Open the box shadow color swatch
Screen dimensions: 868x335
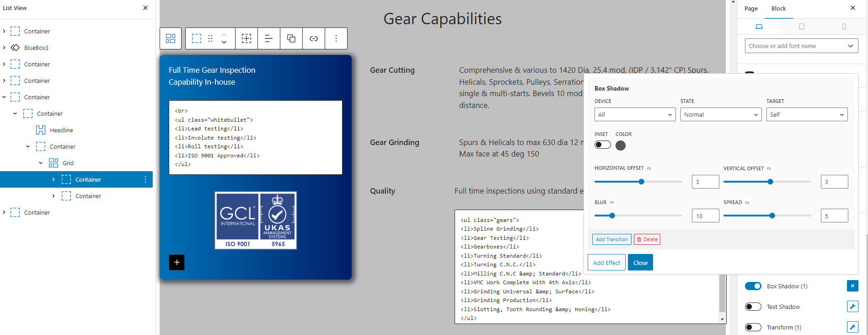(621, 146)
